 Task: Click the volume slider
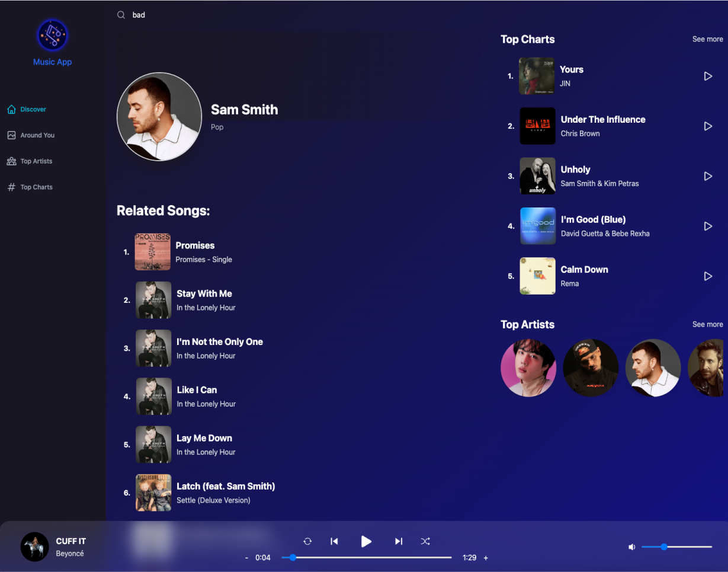coord(676,547)
